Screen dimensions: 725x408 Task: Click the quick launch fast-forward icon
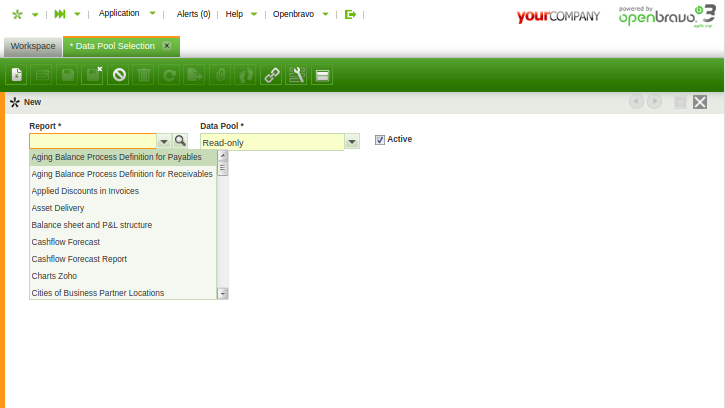[x=60, y=14]
